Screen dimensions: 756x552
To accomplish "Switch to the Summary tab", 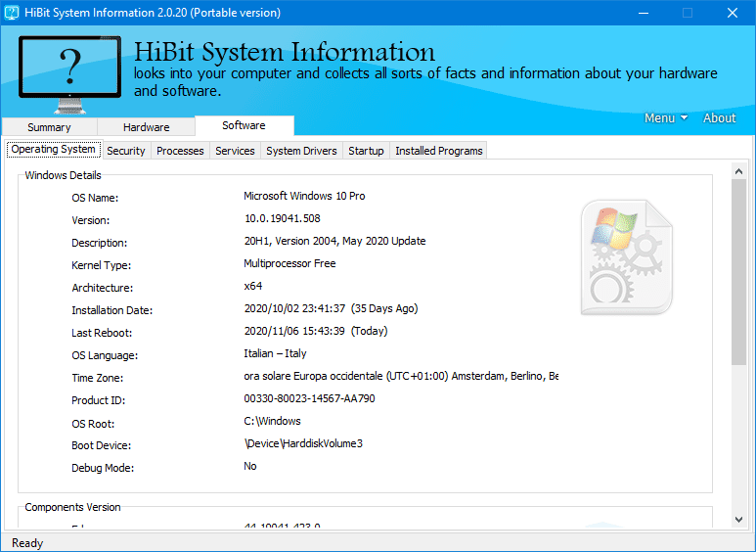I will coord(49,127).
